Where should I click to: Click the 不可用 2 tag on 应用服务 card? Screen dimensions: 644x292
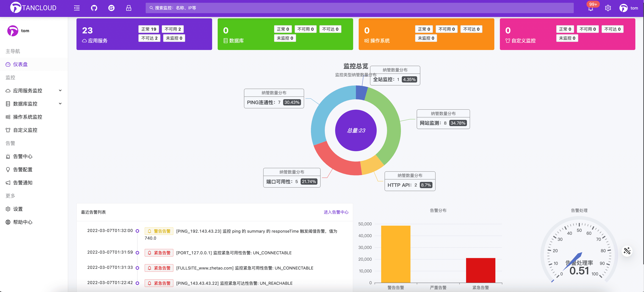click(x=173, y=29)
